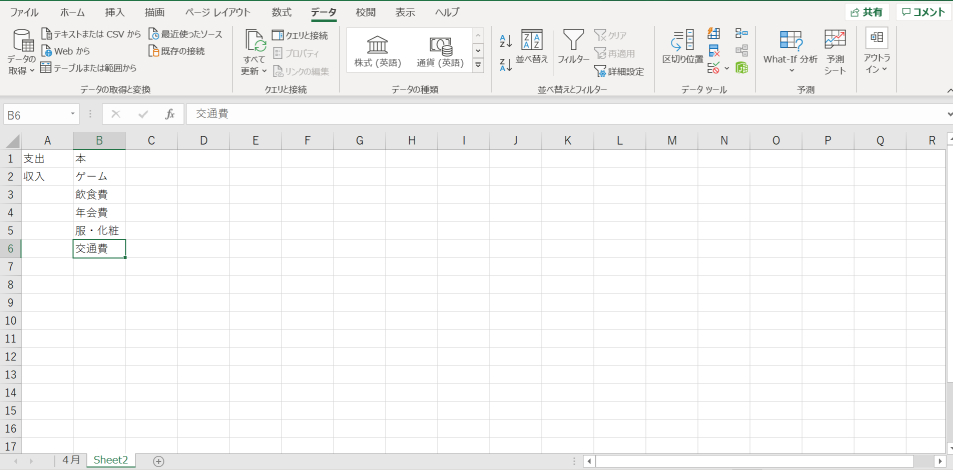Screen dimensions: 953x470
Task: Click the 共有 share button
Action: pos(867,12)
